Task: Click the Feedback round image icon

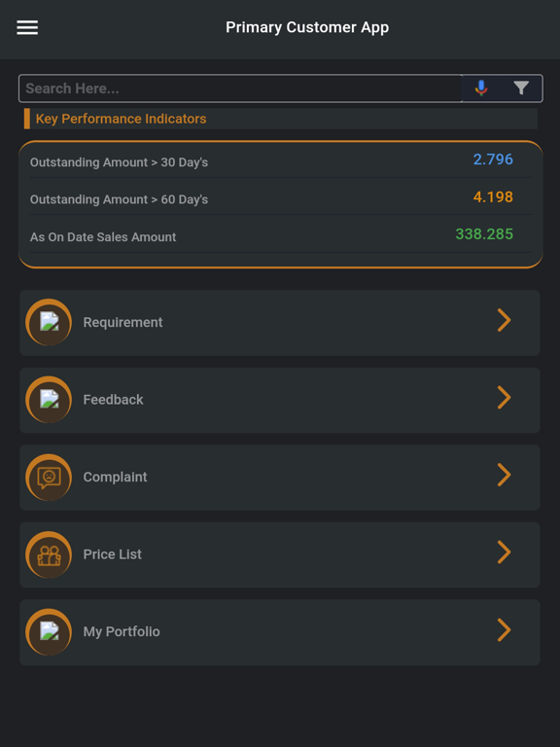Action: (49, 399)
